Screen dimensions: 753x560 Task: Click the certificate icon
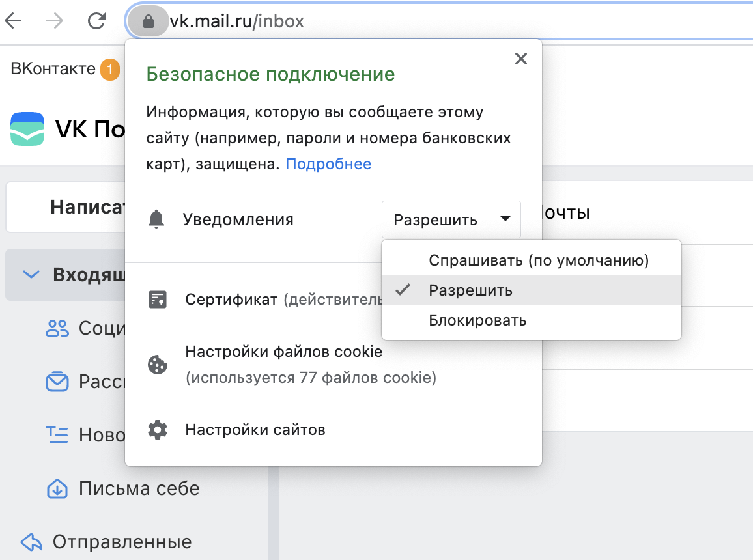pyautogui.click(x=158, y=300)
